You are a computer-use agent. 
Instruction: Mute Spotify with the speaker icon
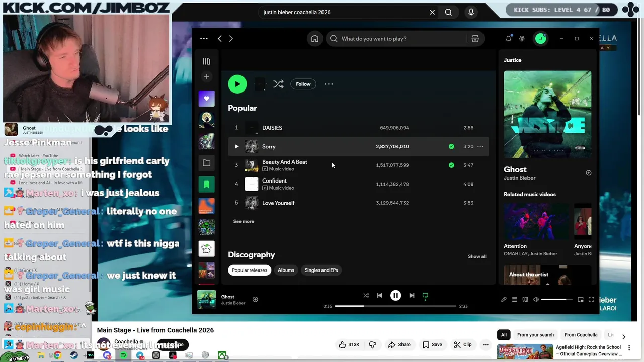(x=536, y=299)
